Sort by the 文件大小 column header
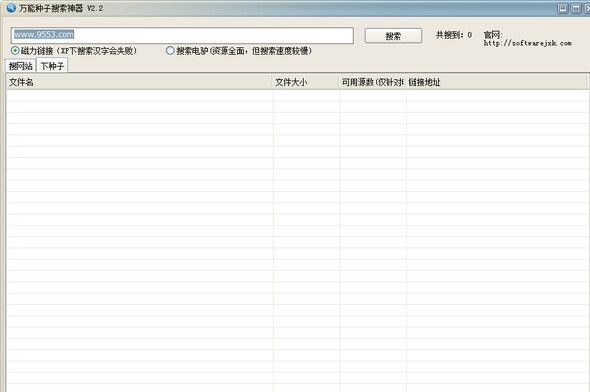Image resolution: width=590 pixels, height=392 pixels. tap(306, 82)
